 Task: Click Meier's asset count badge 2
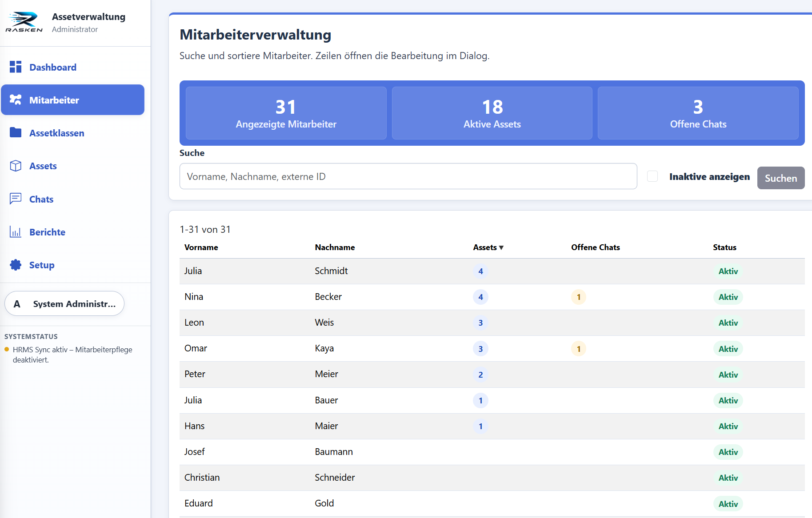[480, 375]
